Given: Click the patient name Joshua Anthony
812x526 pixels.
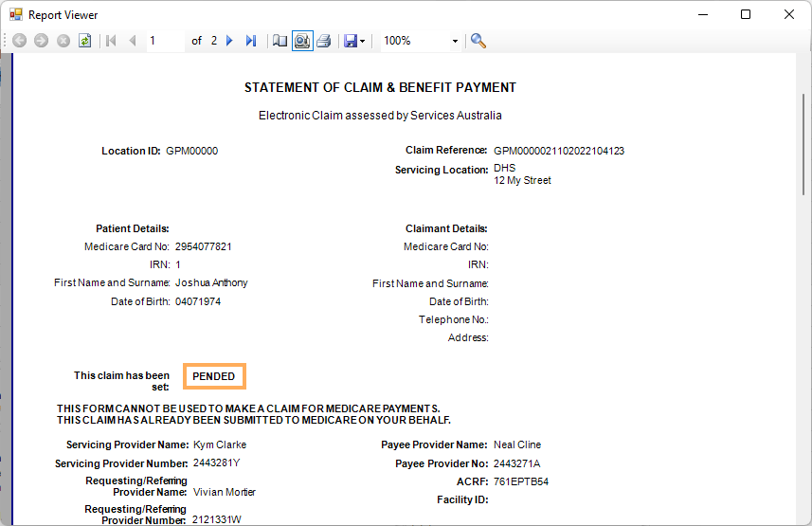Looking at the screenshot, I should [211, 283].
